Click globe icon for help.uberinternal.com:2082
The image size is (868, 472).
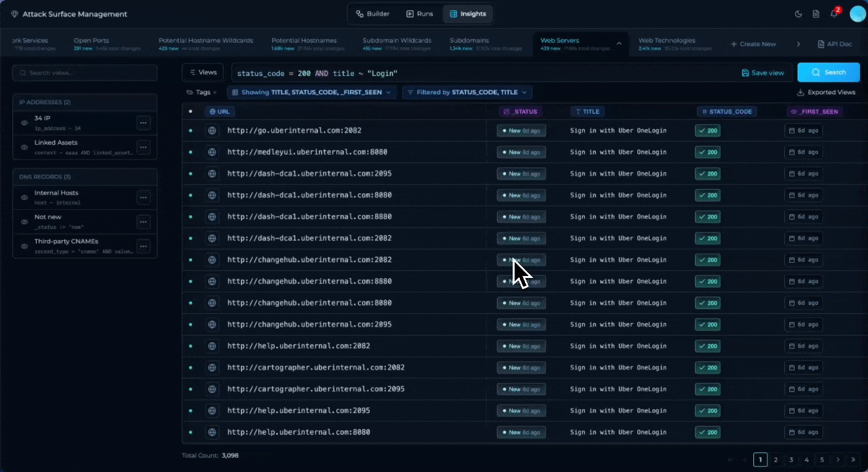coord(212,346)
